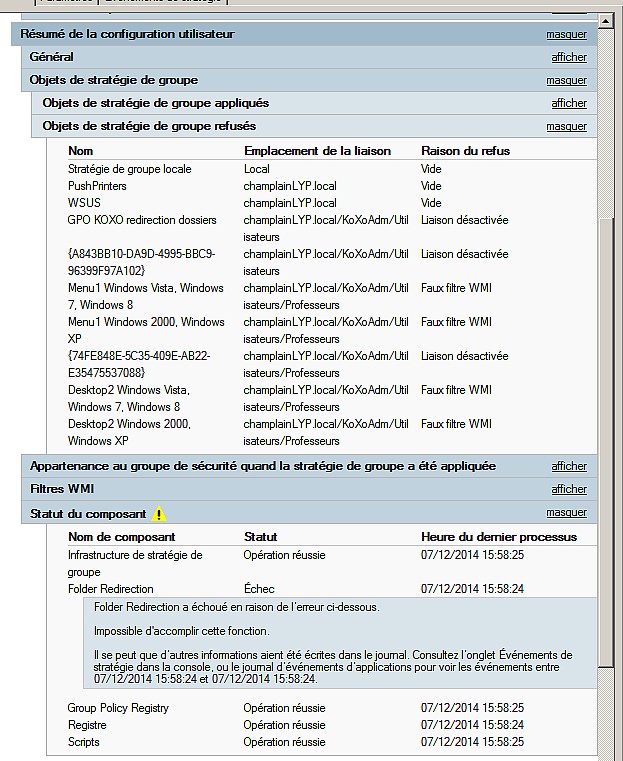The width and height of the screenshot is (623, 761).
Task: Hide the Statut du composant section
Action: pos(566,513)
